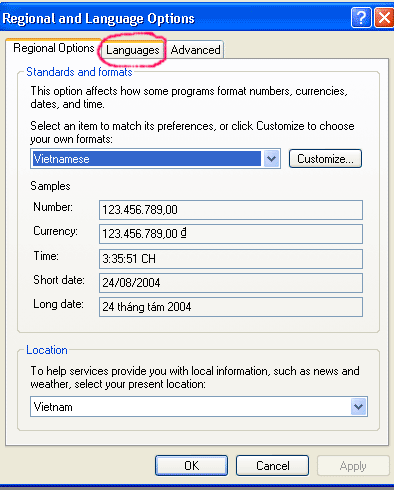Screen dimensions: 394x490
Task: Switch to the Advanced tab
Action: pos(195,50)
